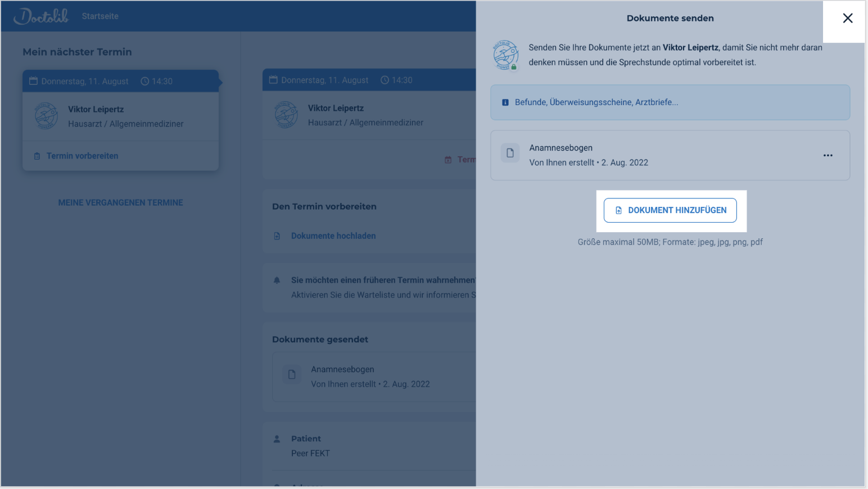The image size is (868, 489).
Task: Open the Anamnesebogen three-dots options menu
Action: (828, 156)
